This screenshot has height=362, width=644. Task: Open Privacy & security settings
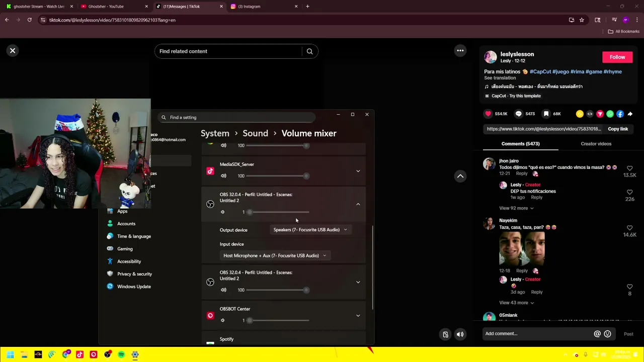134,274
